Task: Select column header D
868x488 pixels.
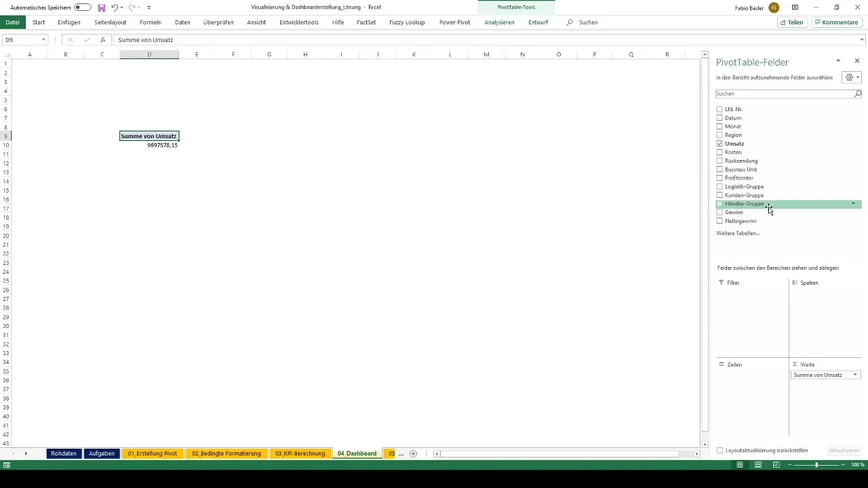Action: 149,54
